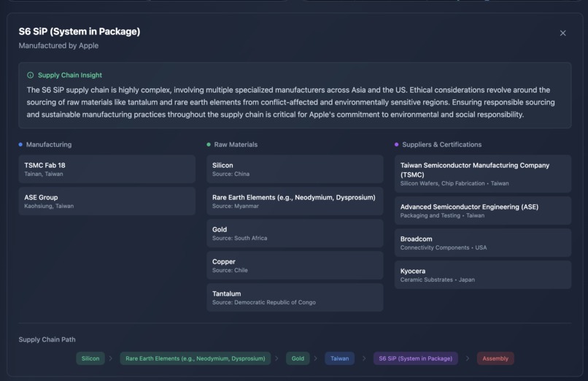Select the Advanced Semiconductor Engineering supplier card
The height and width of the screenshot is (381, 588).
pyautogui.click(x=483, y=211)
